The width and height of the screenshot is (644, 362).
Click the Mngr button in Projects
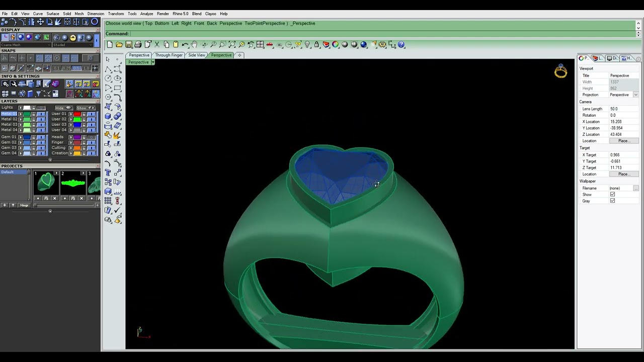(x=24, y=205)
